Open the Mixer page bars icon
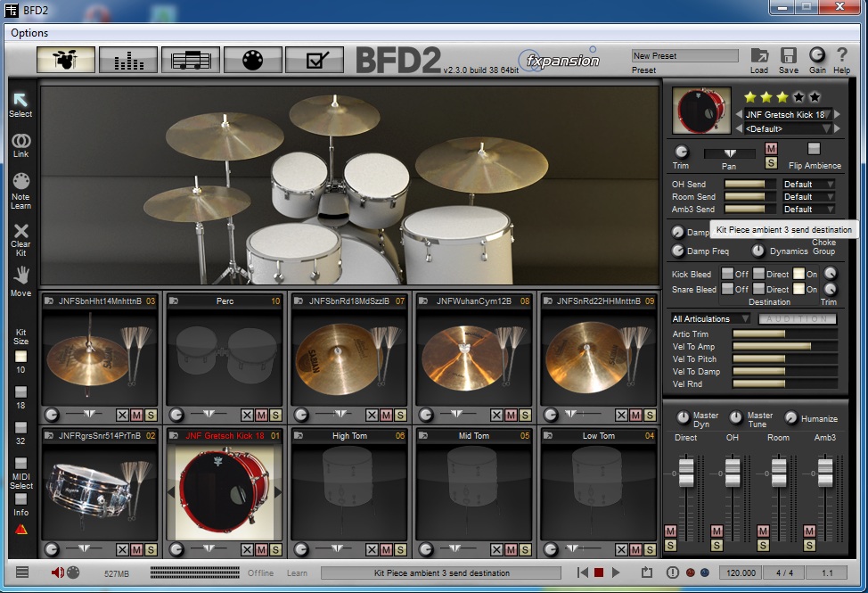The image size is (868, 593). point(128,59)
